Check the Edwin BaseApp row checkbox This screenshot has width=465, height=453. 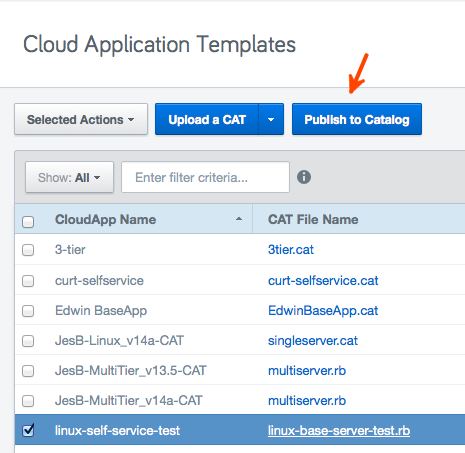[28, 311]
